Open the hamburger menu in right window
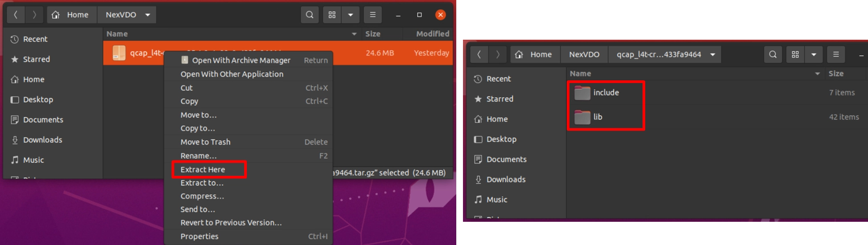Viewport: 868px width, 245px height. click(x=836, y=54)
